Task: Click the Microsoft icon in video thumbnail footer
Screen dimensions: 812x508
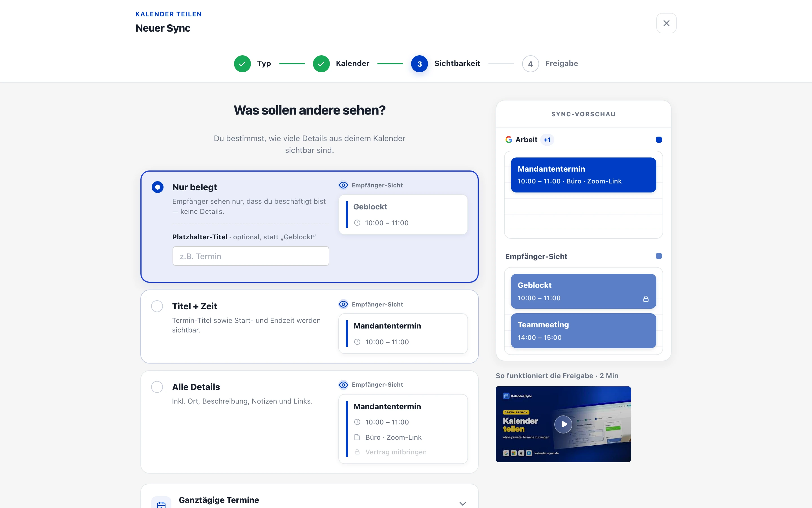Action: tap(514, 453)
